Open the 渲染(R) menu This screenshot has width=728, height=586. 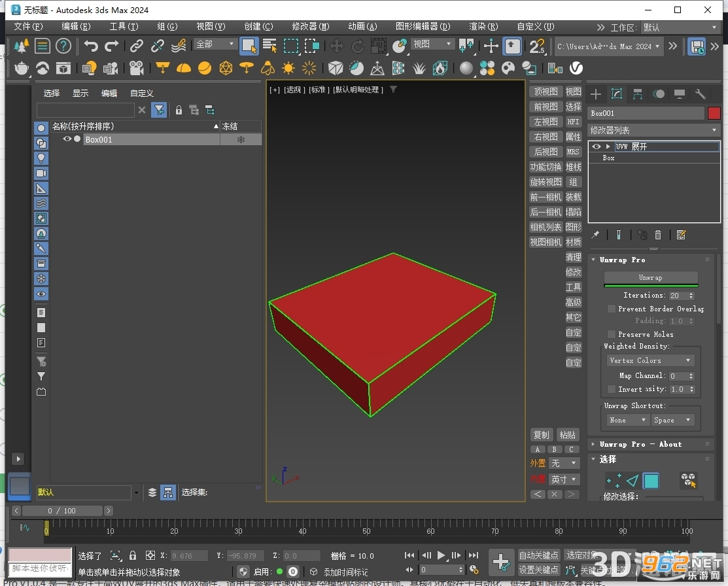click(483, 26)
